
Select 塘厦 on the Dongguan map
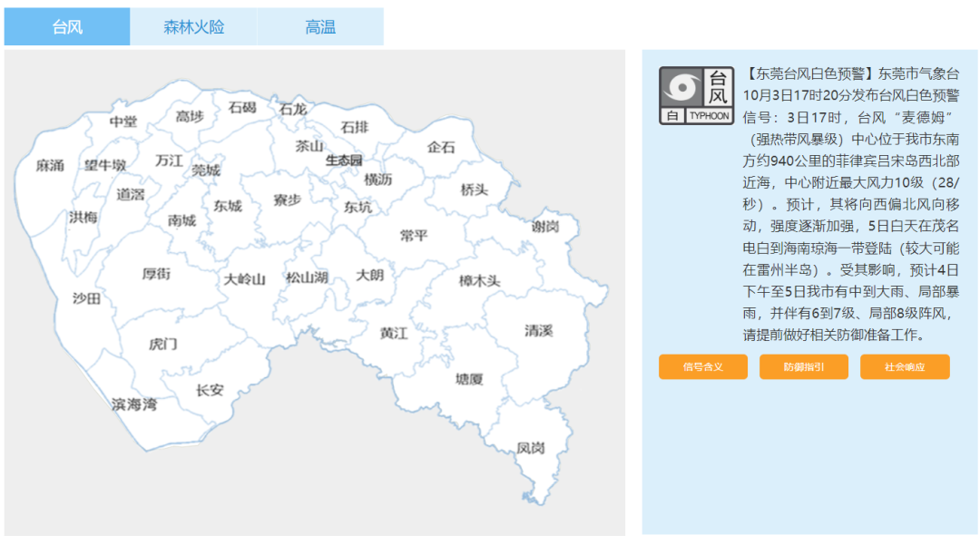point(469,379)
